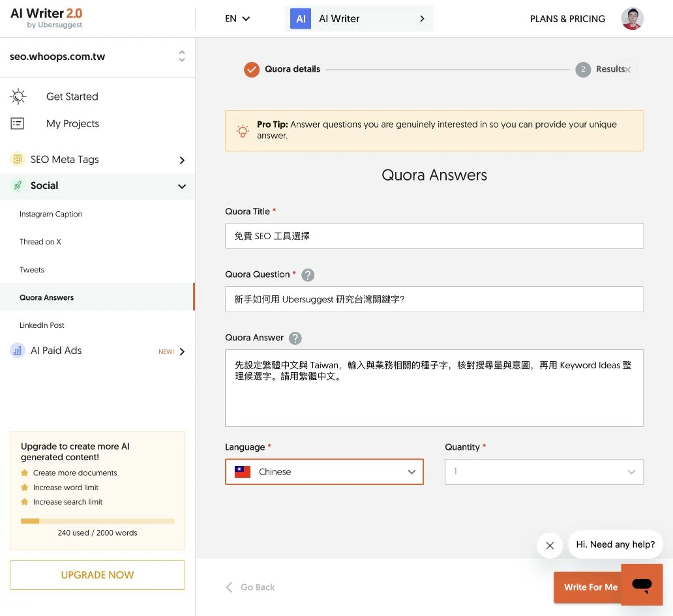The image size is (673, 616).
Task: Open My Projects
Action: (x=72, y=124)
